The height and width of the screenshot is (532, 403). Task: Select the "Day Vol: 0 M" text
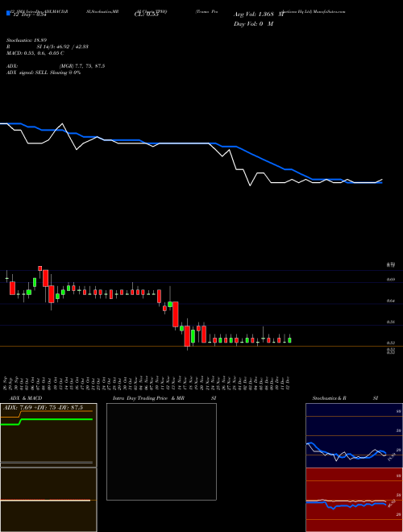253,24
